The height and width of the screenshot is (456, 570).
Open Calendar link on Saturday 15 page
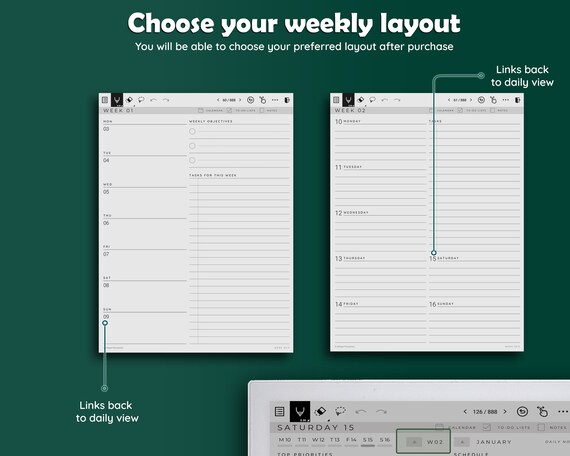pos(456,427)
